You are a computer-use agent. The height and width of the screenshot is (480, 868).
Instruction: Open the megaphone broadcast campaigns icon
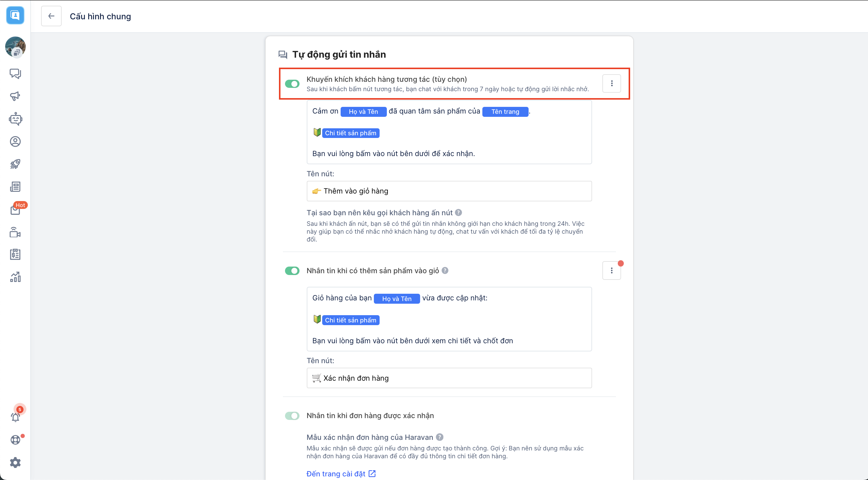(x=15, y=96)
